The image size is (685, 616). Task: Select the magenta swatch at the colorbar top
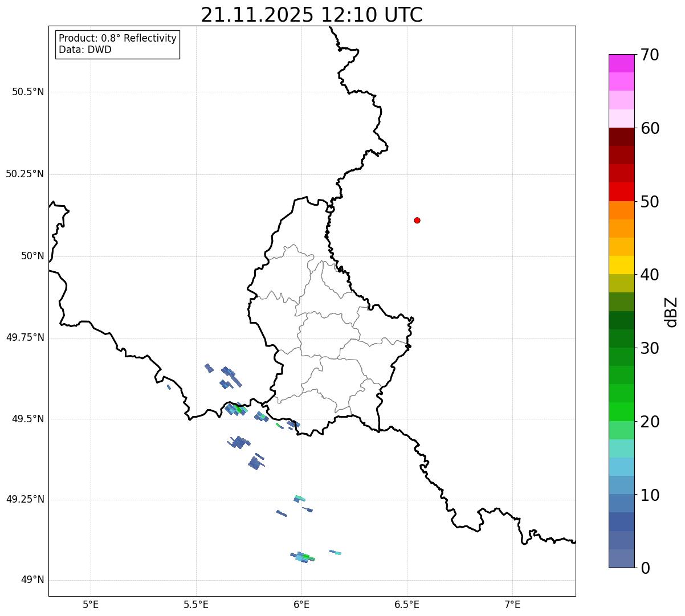[x=621, y=63]
